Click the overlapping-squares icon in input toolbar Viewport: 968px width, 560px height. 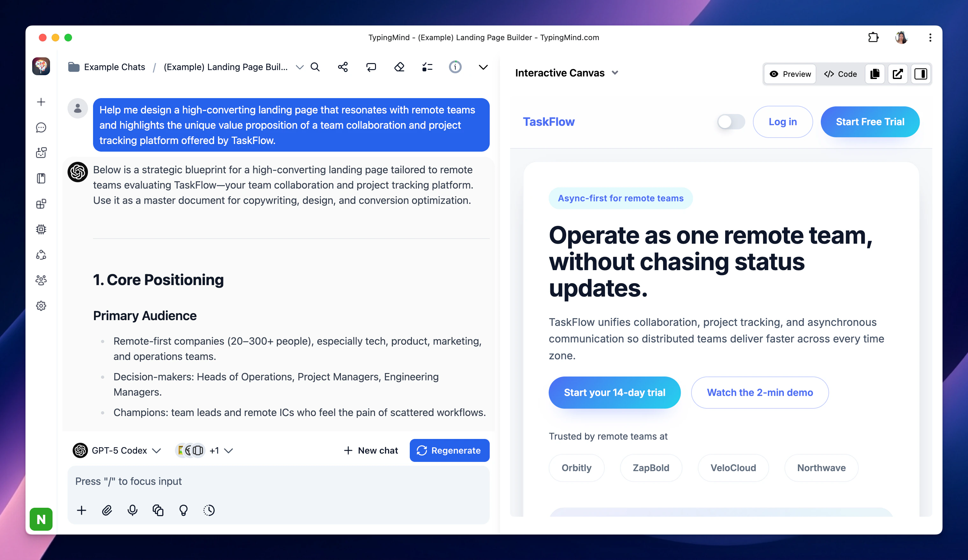pos(158,510)
